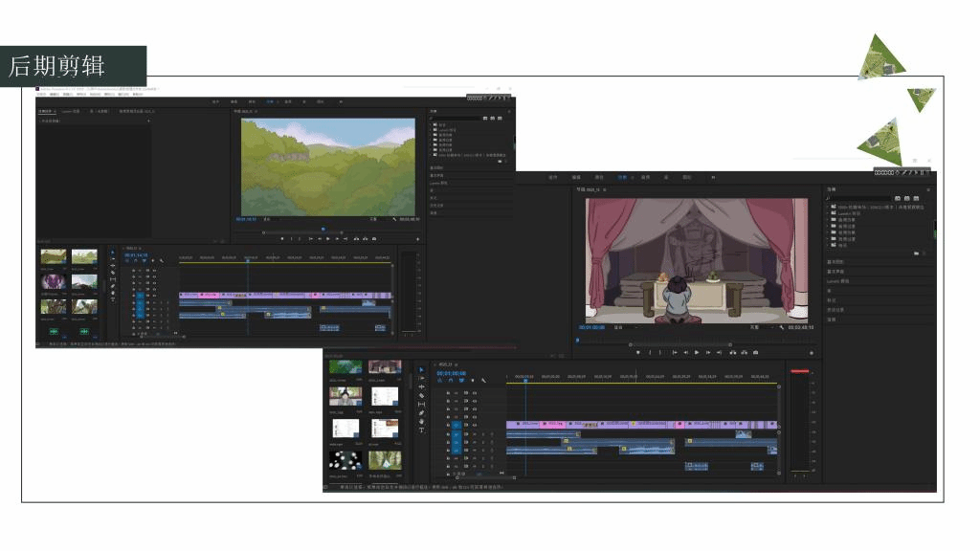
Task: Pick the Pen tool in the landscape-preview window
Action: click(113, 287)
